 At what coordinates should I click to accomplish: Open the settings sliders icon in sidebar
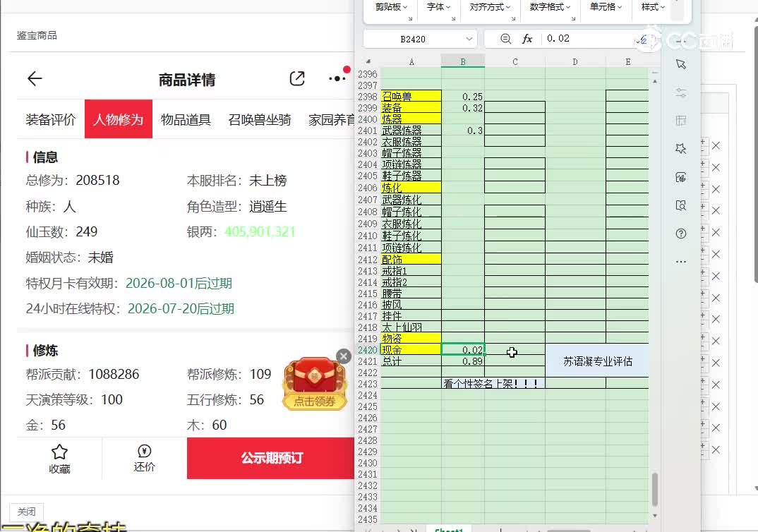pyautogui.click(x=680, y=92)
